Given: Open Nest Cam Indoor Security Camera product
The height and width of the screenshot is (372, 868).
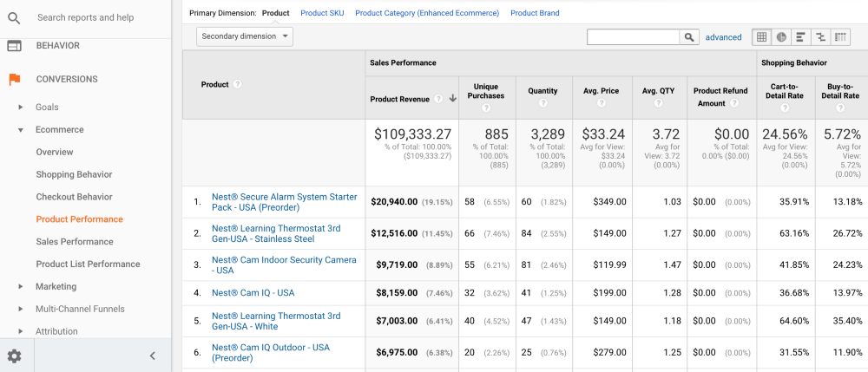Looking at the screenshot, I should (284, 265).
